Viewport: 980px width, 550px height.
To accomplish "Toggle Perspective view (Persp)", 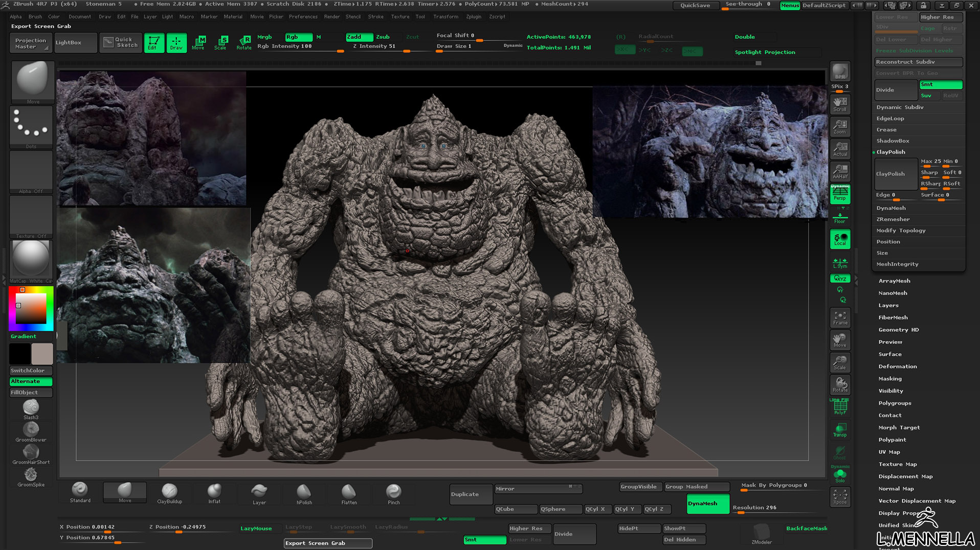I will 840,194.
